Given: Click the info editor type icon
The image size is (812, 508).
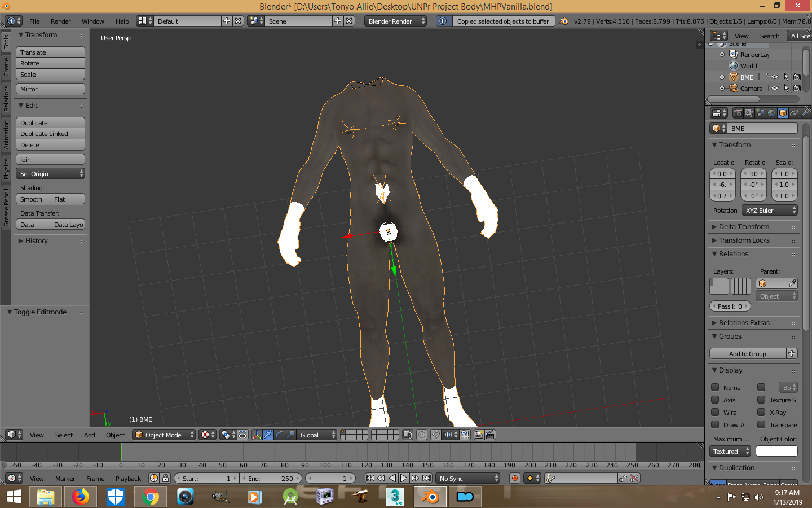Looking at the screenshot, I should tap(13, 21).
